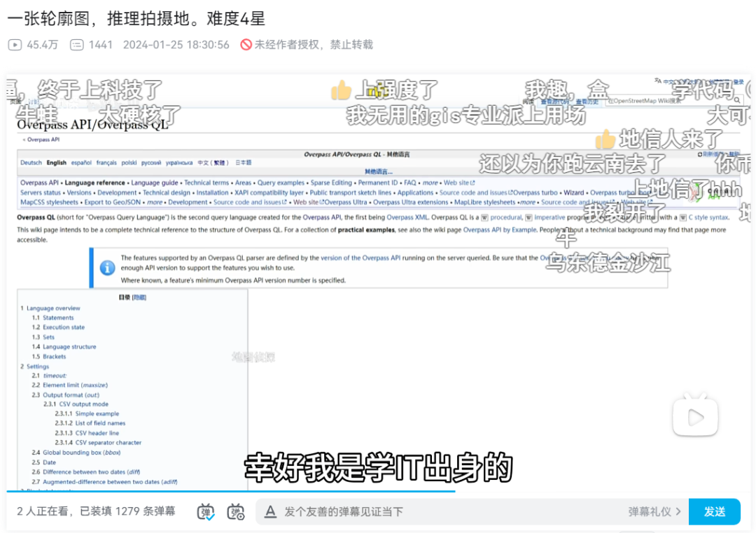Viewport: 756px width, 533px height.
Task: Click the A text-style icon in the danmaku bar
Action: [270, 511]
